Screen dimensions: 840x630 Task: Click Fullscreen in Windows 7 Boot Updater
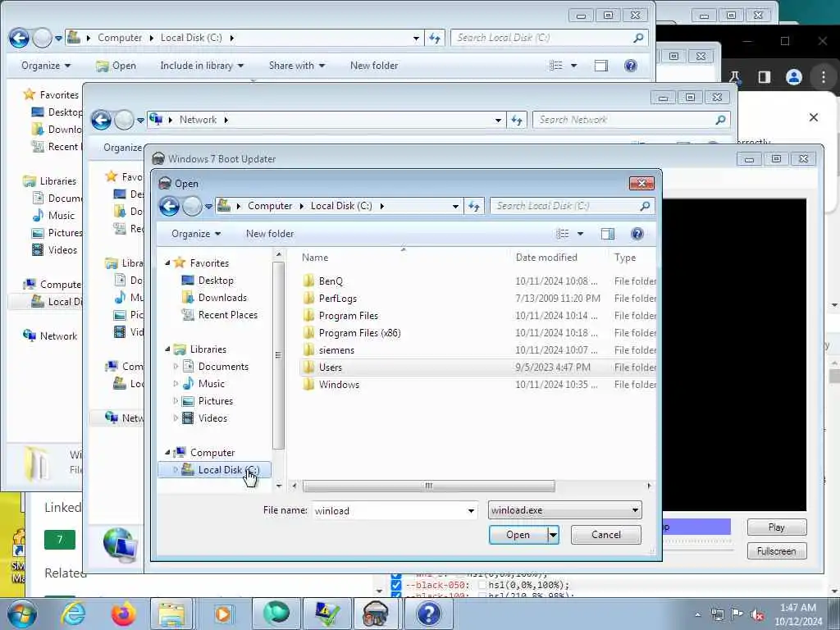click(777, 551)
